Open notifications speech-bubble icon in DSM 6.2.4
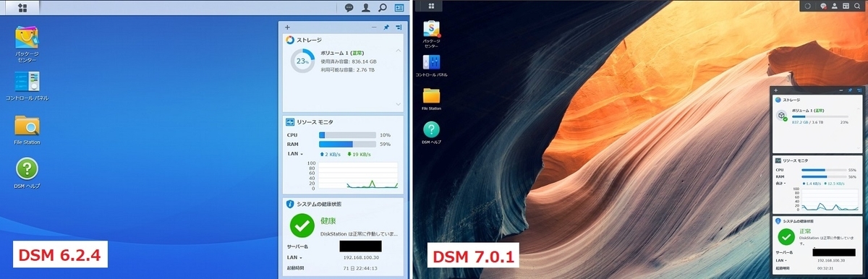Image resolution: width=868 pixels, height=279 pixels. pos(349,8)
